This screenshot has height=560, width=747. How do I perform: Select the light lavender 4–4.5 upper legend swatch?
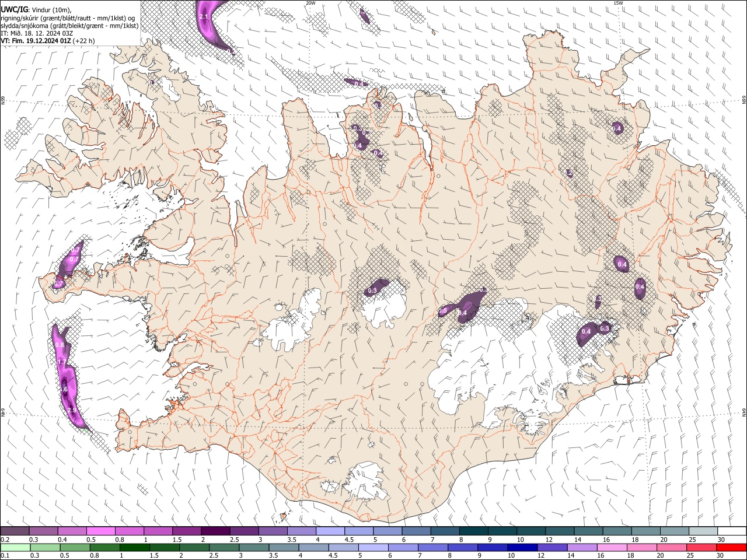[x=329, y=531]
